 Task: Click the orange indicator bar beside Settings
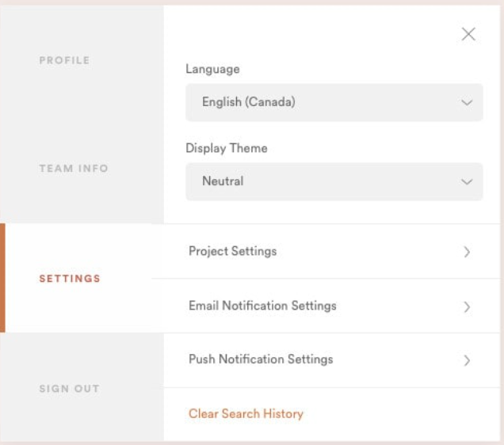(x=2, y=278)
